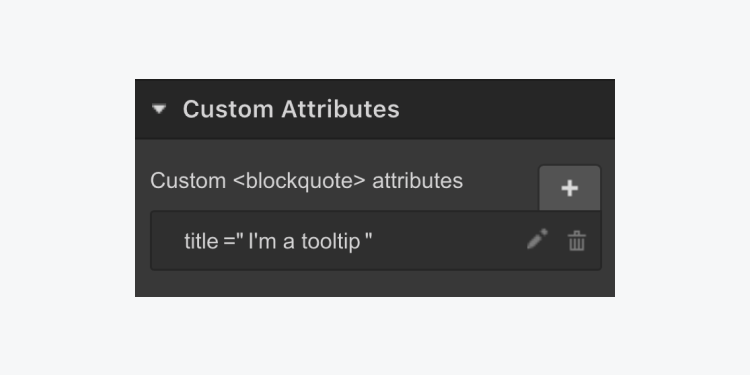Click the "title" attribute name
751x376 pixels.
[x=201, y=241]
